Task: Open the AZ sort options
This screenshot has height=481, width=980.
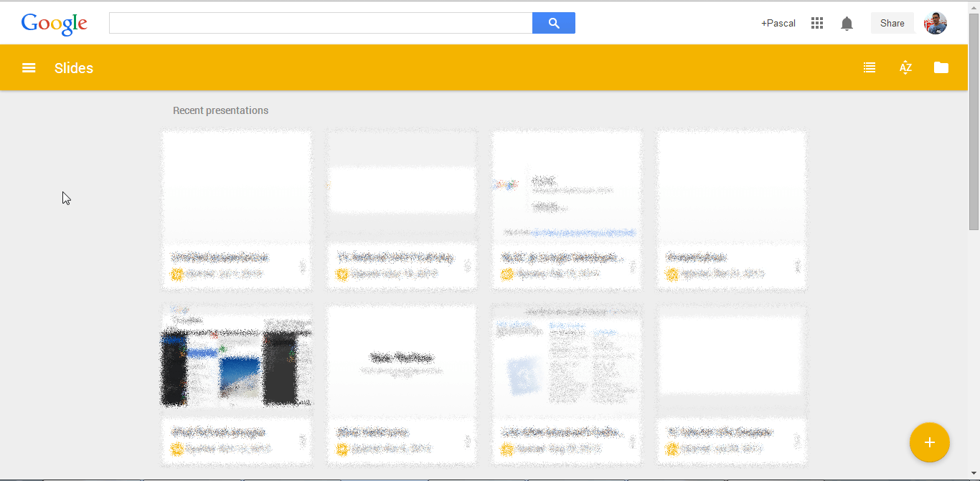Action: click(x=905, y=68)
